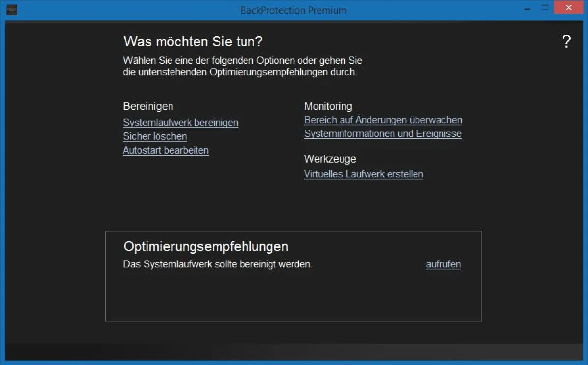588x365 pixels.
Task: Click the Werkzeuge section heading
Action: pos(330,159)
